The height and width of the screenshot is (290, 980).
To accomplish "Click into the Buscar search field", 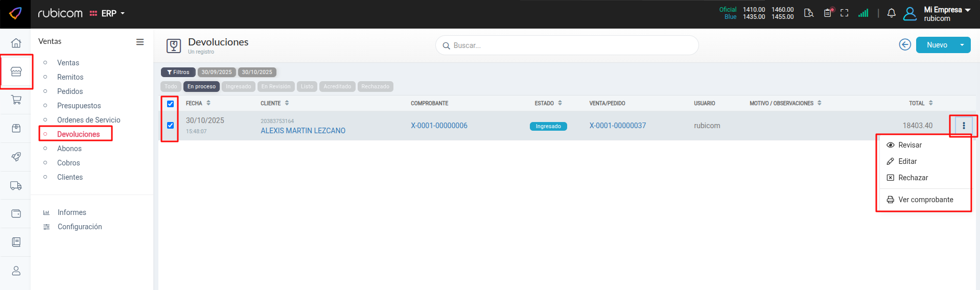I will (x=567, y=45).
